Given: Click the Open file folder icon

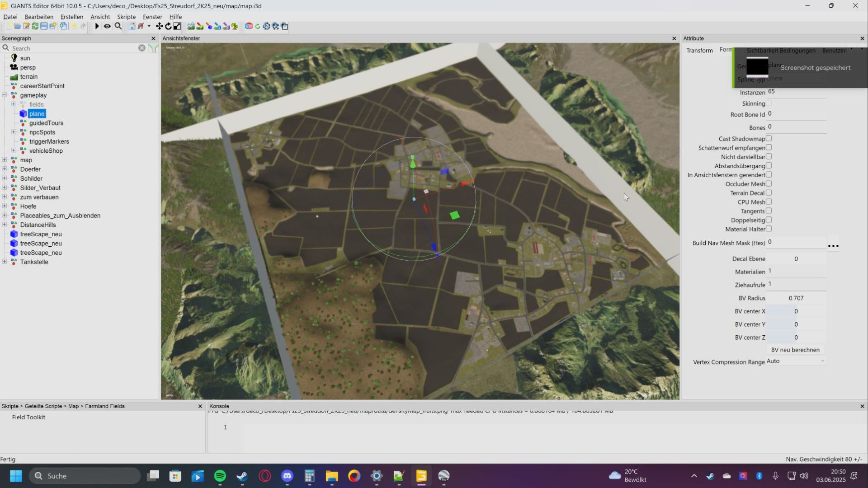Looking at the screenshot, I should pyautogui.click(x=17, y=26).
